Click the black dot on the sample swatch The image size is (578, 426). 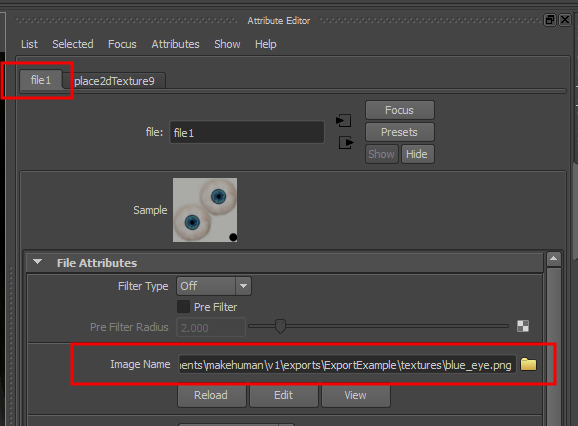(233, 237)
